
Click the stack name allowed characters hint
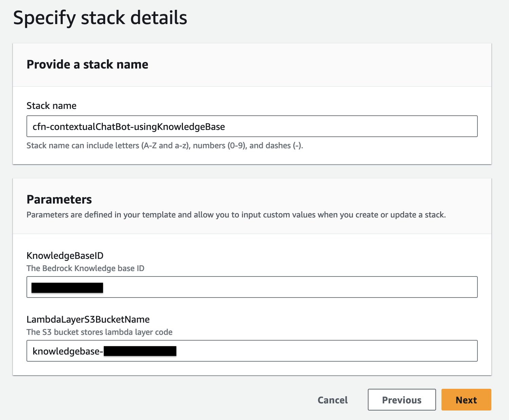[165, 146]
